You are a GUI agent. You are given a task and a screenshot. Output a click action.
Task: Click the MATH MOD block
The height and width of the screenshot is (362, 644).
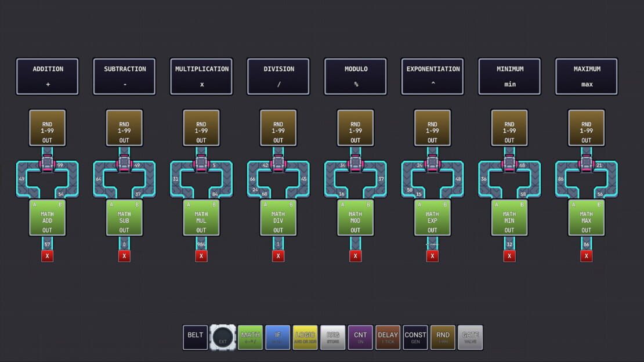355,218
